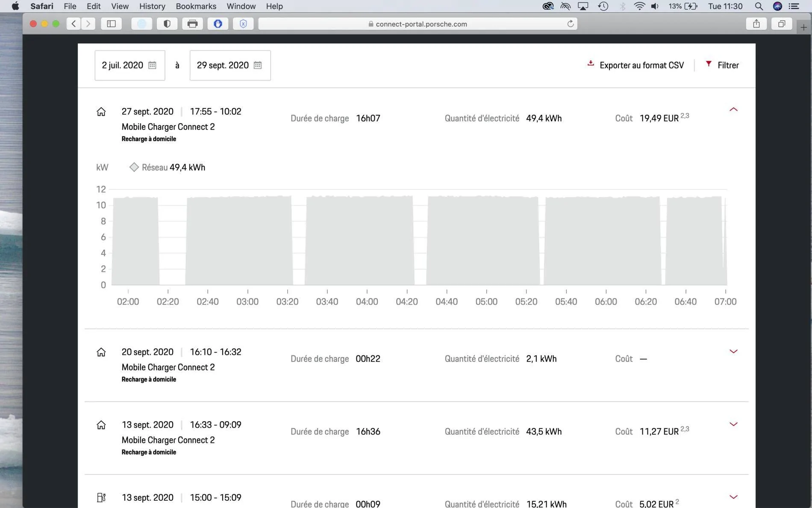This screenshot has width=812, height=508.
Task: Click charging station icon of 15:00 session
Action: (x=101, y=497)
